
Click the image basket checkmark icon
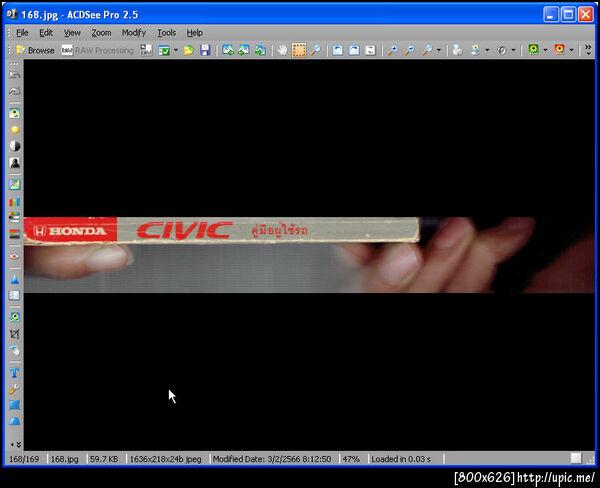click(x=164, y=50)
